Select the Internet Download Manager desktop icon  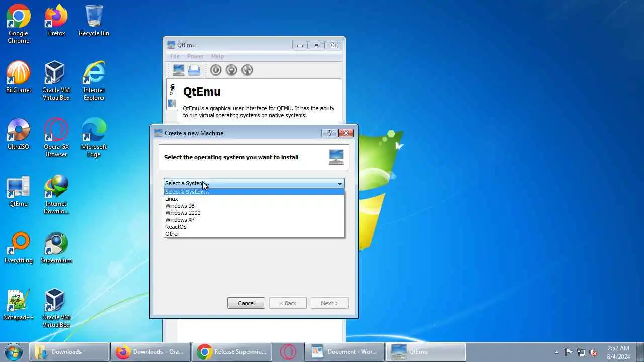(56, 195)
